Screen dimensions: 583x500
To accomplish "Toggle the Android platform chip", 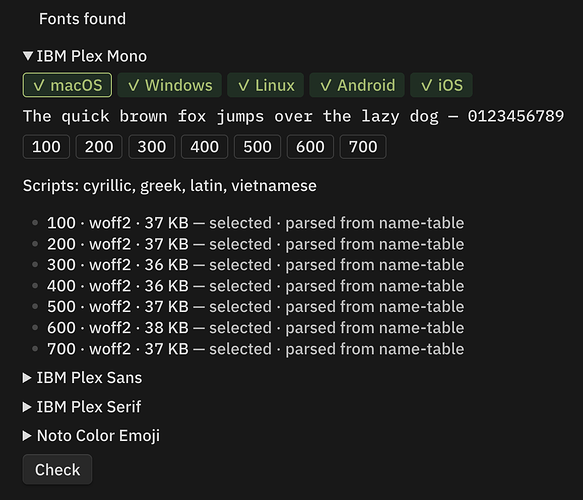I will coord(357,85).
